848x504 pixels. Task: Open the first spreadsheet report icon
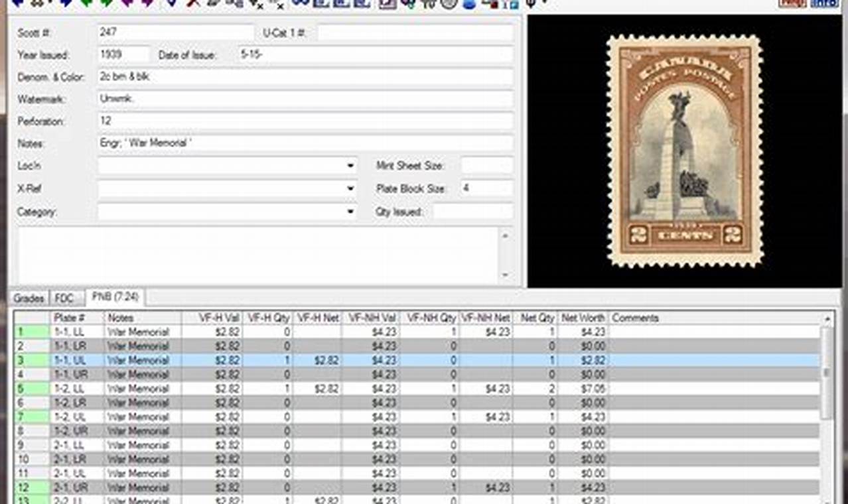coord(321,4)
